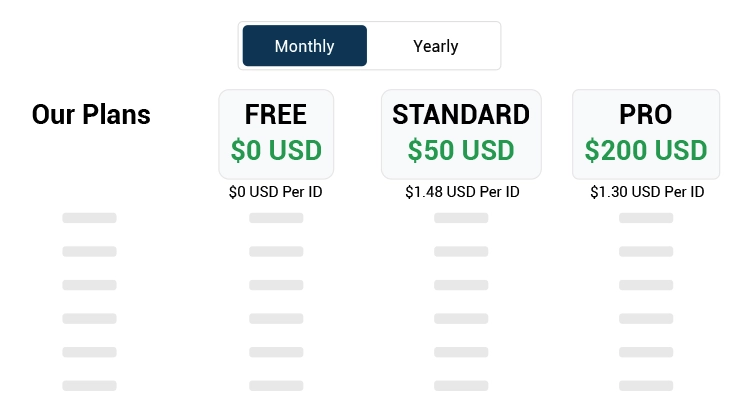The image size is (739, 415).
Task: Select the PRO plan card title
Action: click(645, 114)
